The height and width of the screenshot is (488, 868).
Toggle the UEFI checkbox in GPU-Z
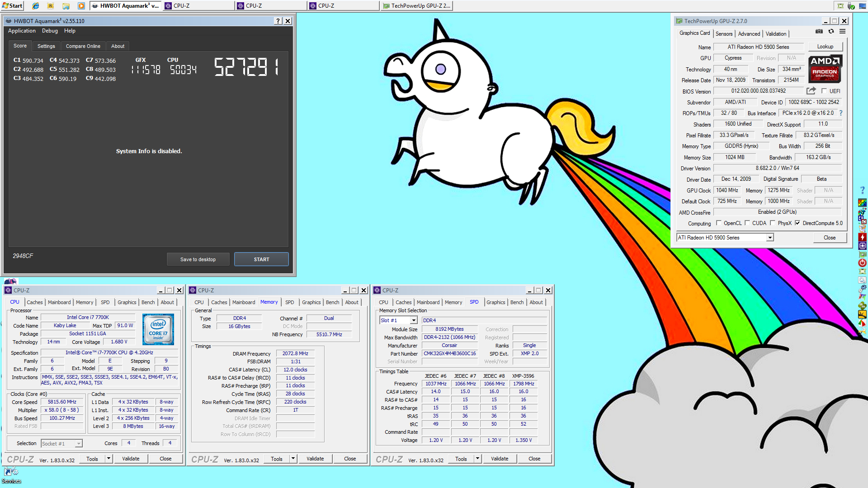(824, 91)
